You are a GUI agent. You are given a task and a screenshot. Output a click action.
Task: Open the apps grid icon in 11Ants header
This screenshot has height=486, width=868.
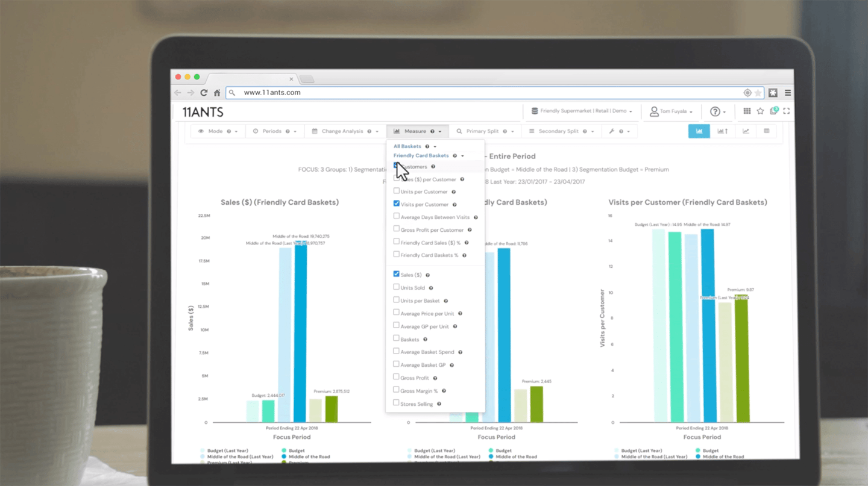click(x=747, y=111)
